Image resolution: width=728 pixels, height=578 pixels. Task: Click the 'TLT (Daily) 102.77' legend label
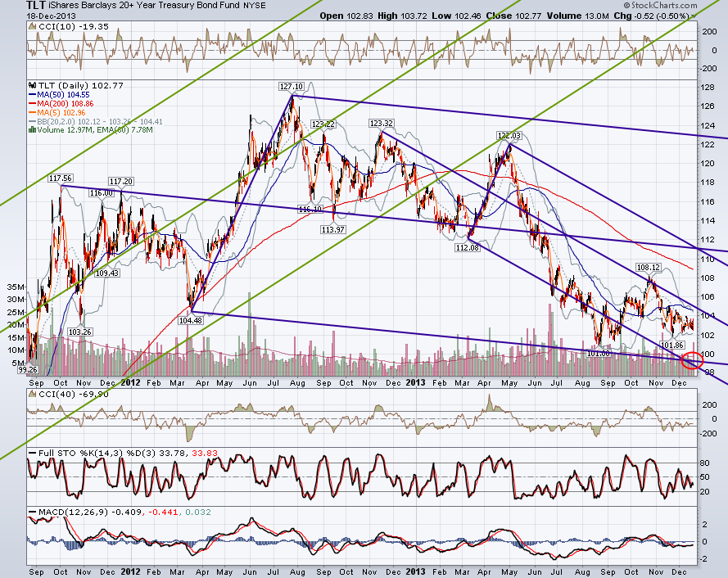[x=81, y=85]
